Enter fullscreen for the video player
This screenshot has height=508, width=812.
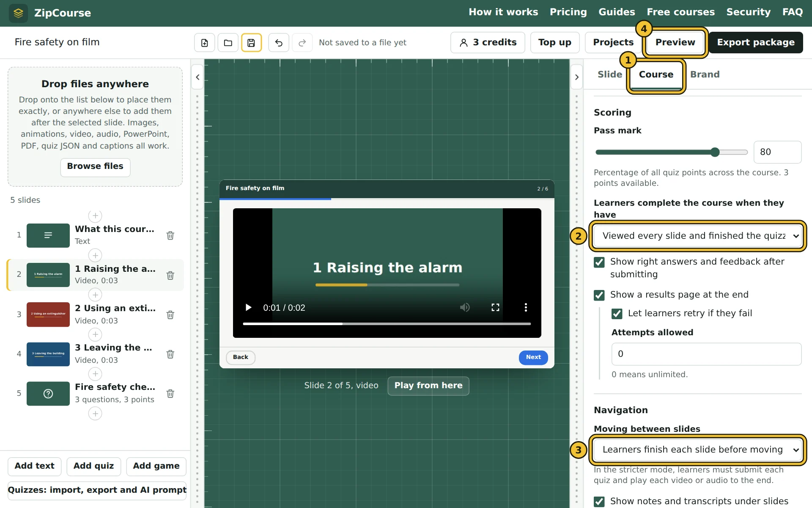[x=495, y=307]
